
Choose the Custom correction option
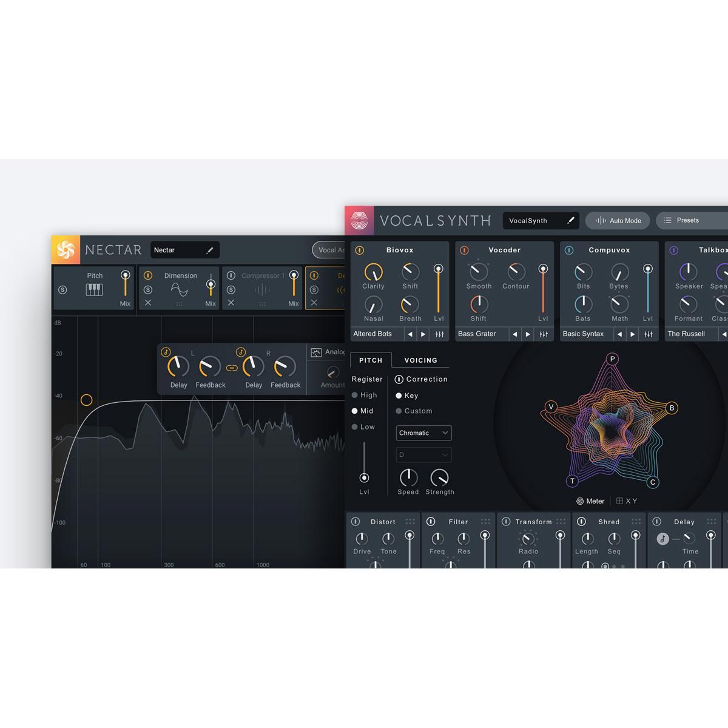(x=399, y=411)
